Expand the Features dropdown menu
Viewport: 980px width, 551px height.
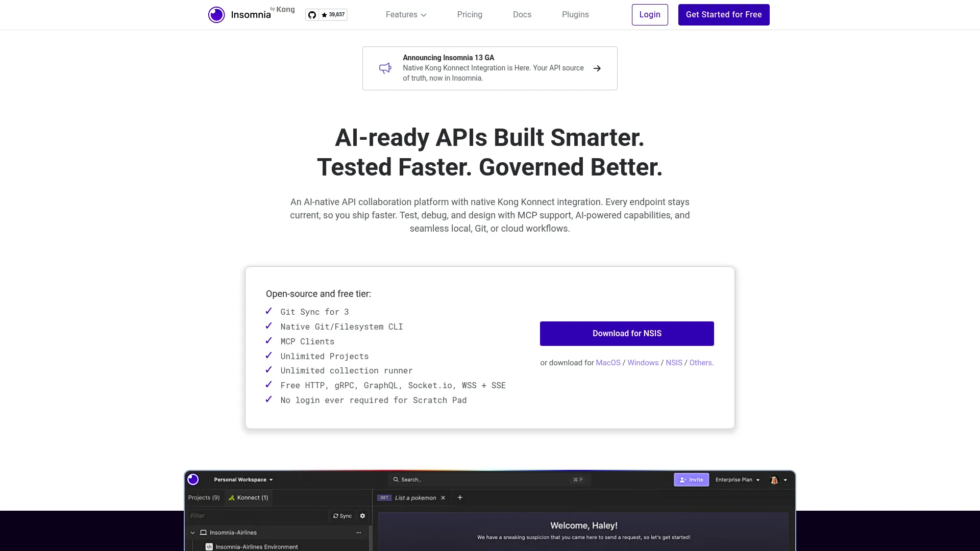point(406,15)
